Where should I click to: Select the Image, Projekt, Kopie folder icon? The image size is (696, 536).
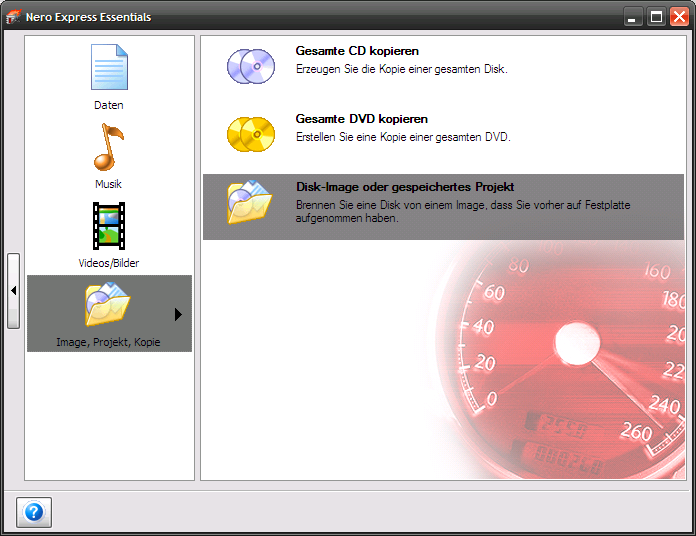pos(107,304)
